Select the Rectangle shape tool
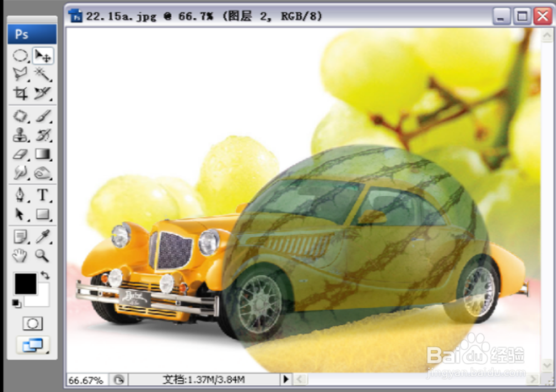 (43, 214)
